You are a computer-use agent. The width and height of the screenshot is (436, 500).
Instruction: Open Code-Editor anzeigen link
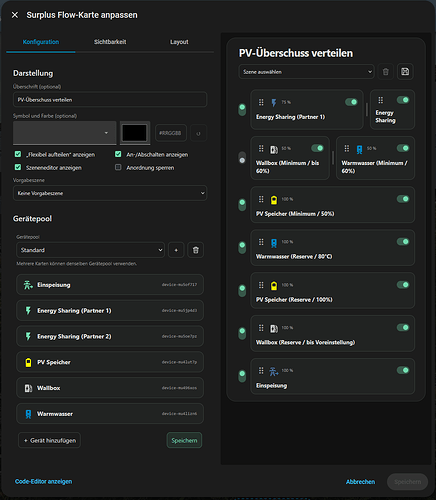pos(43,481)
